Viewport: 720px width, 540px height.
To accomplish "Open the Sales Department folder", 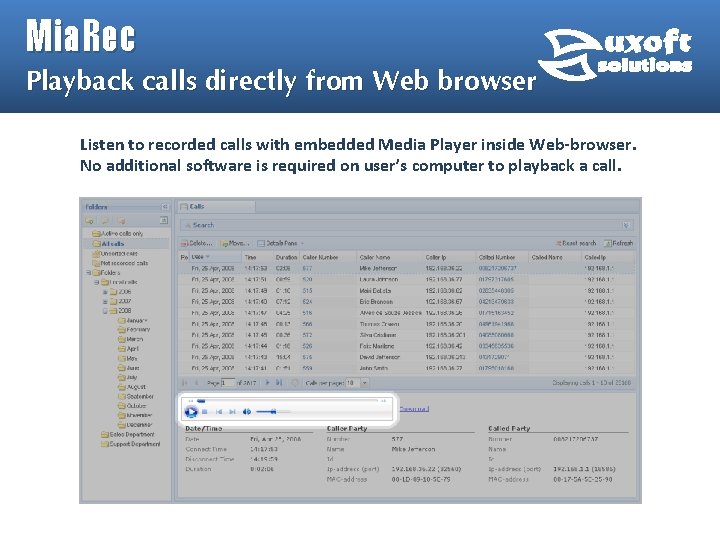I will [x=128, y=434].
